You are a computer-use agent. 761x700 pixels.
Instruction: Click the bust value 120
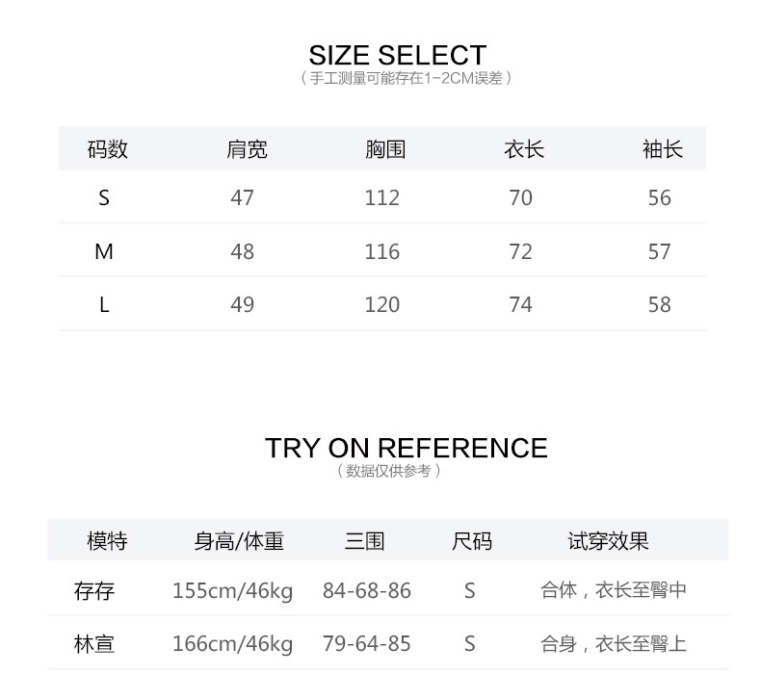(381, 304)
